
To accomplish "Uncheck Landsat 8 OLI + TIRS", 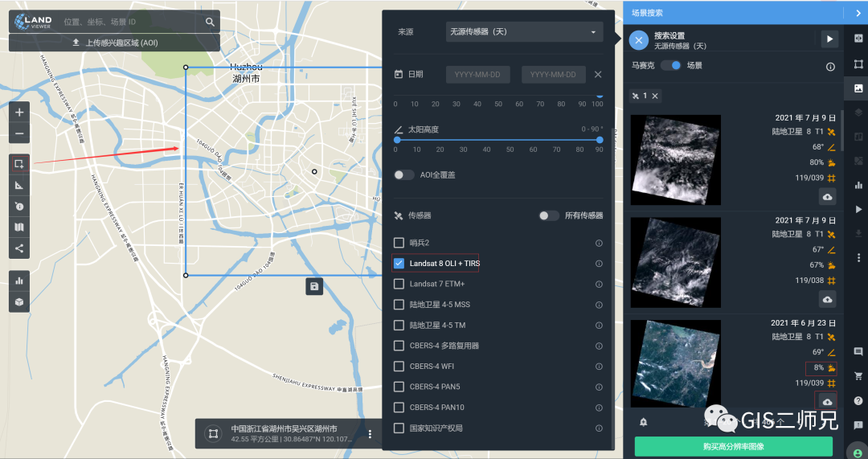I will (399, 263).
